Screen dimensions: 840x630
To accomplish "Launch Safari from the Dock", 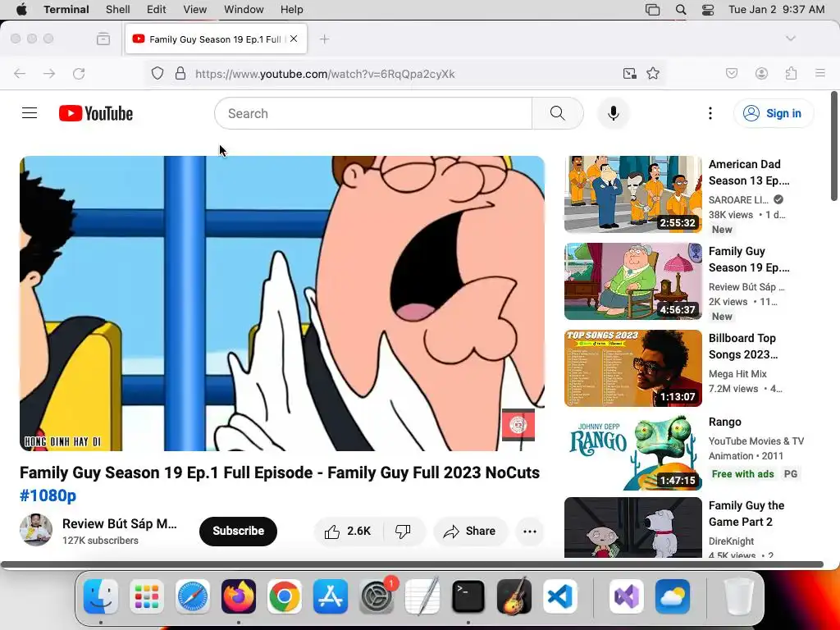I will pyautogui.click(x=192, y=596).
